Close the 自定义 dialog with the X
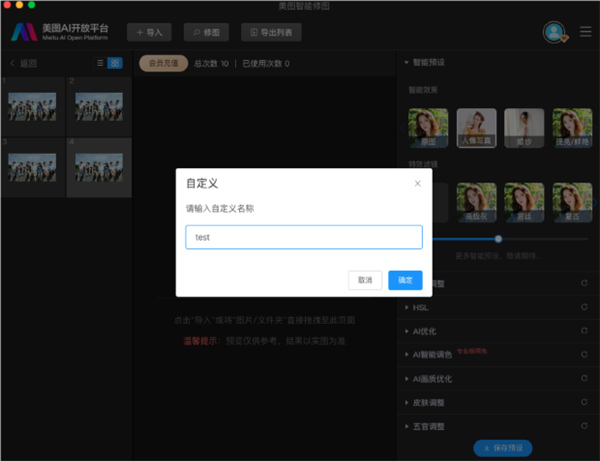 (418, 183)
